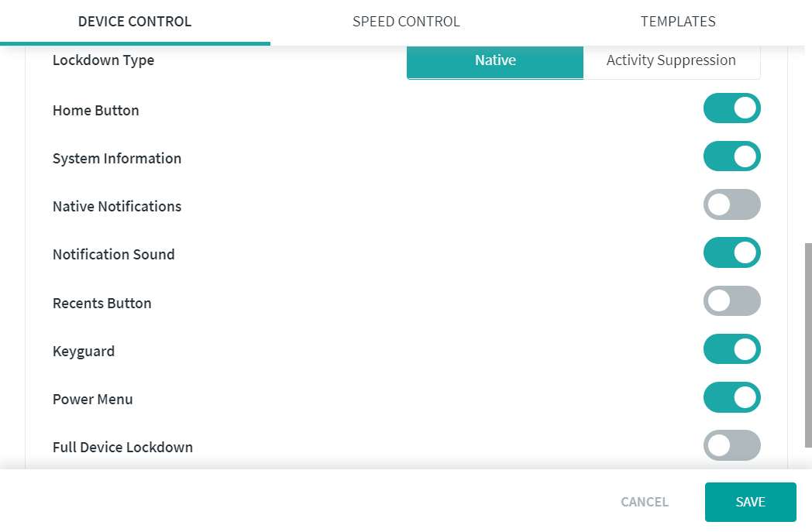
Task: Click the Native Notifications label text
Action: (117, 207)
